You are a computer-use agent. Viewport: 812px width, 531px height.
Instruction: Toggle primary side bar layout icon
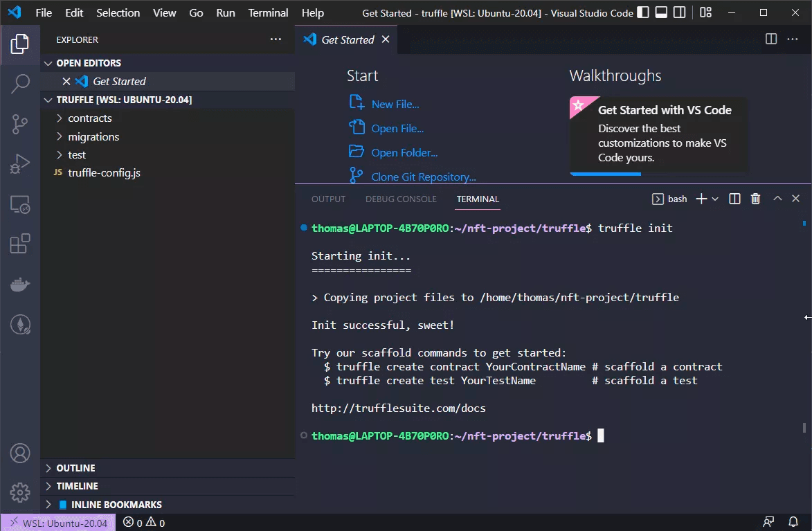click(642, 12)
